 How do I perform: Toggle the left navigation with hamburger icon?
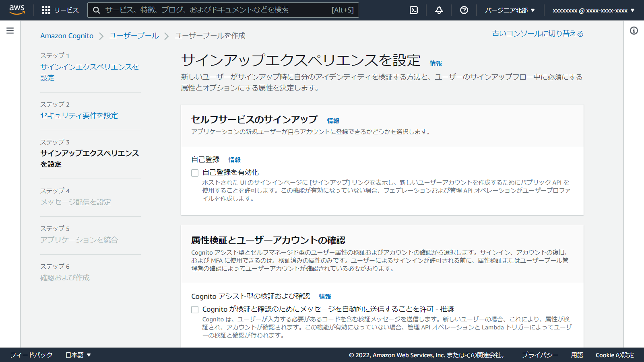point(10,30)
